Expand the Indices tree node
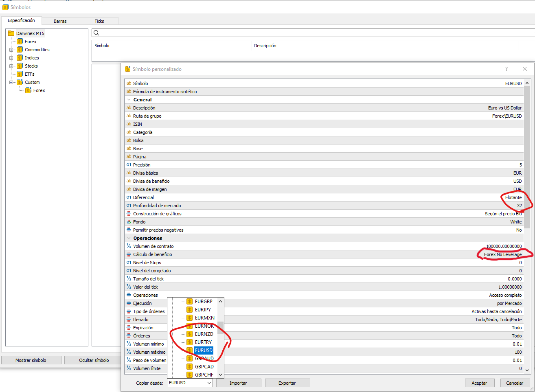Image resolution: width=535 pixels, height=392 pixels. [11, 58]
